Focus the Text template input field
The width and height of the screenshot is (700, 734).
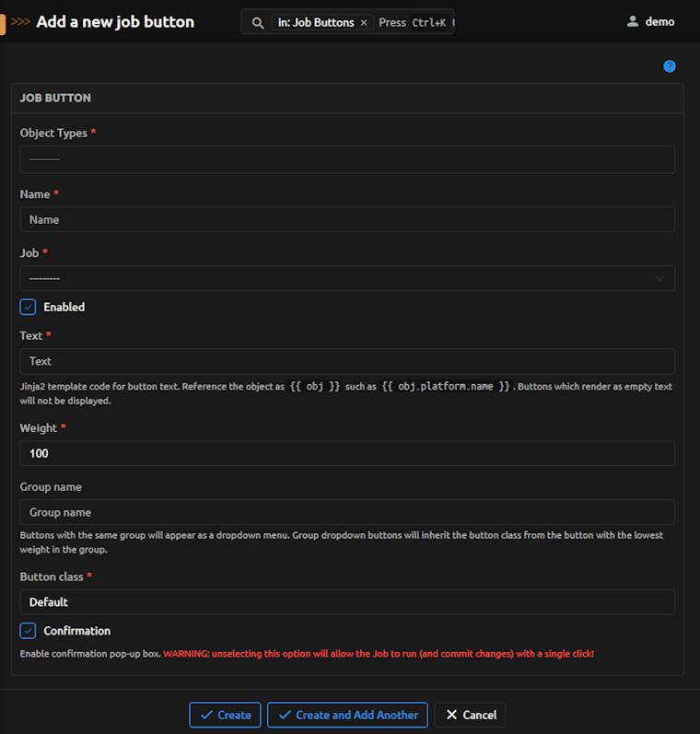[x=347, y=361]
